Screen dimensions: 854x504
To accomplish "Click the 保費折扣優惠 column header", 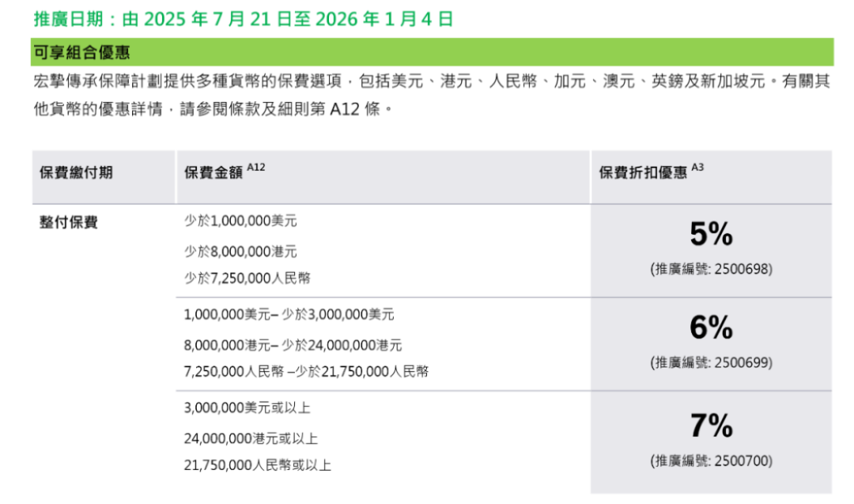I will (643, 172).
